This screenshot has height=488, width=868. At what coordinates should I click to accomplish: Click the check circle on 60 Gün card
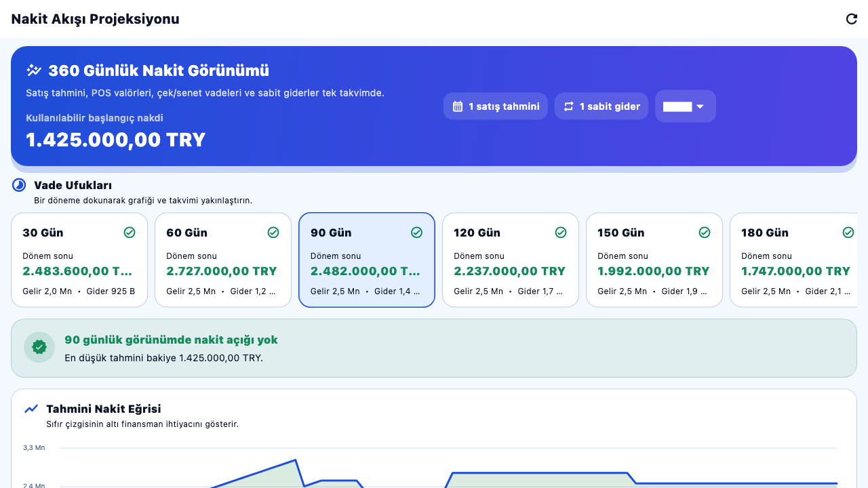[273, 232]
